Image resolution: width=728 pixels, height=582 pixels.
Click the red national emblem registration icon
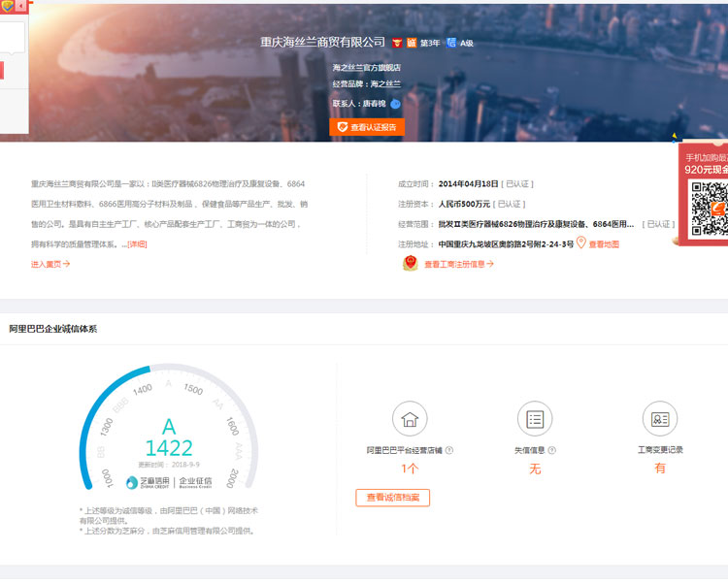pos(410,264)
